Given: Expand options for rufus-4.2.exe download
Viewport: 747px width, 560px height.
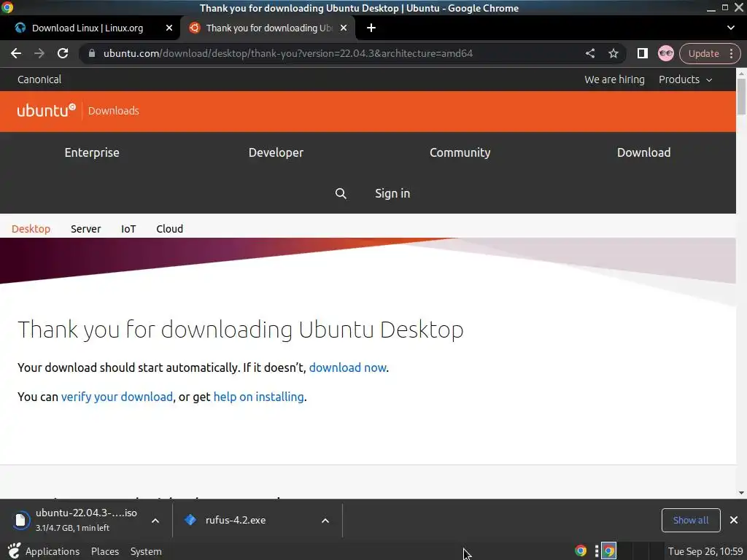Looking at the screenshot, I should coord(325,521).
